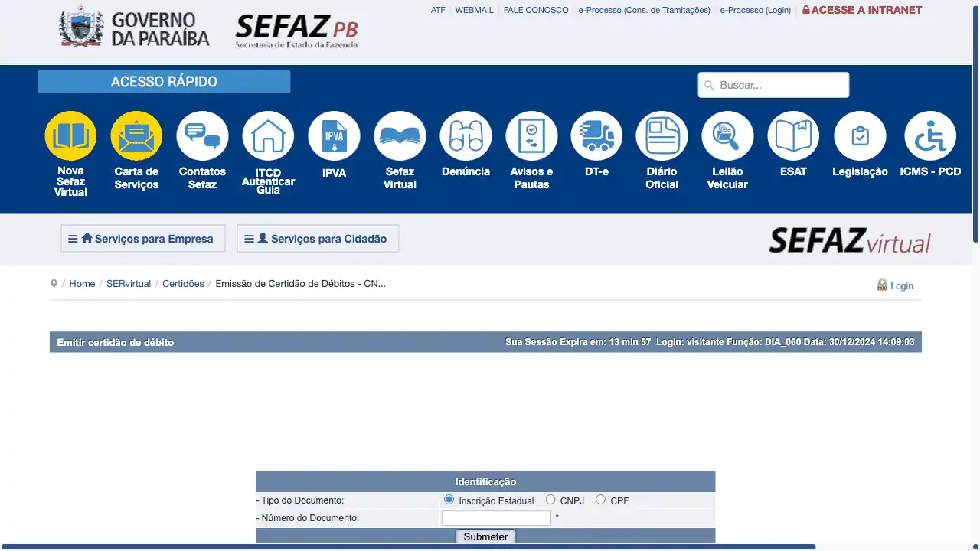
Task: Click the horizontal scrollbar at page bottom
Action: coord(410,547)
